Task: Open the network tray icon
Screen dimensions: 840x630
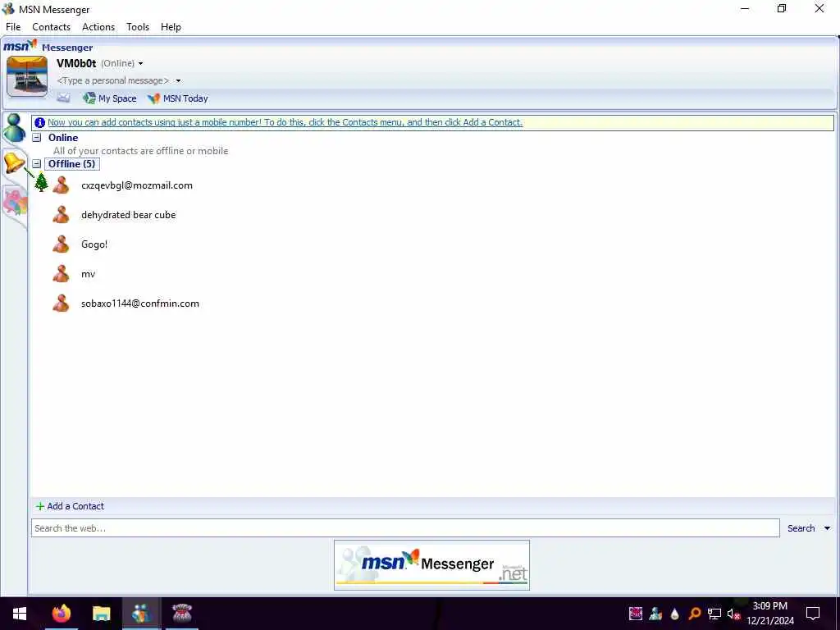Action: (x=714, y=614)
